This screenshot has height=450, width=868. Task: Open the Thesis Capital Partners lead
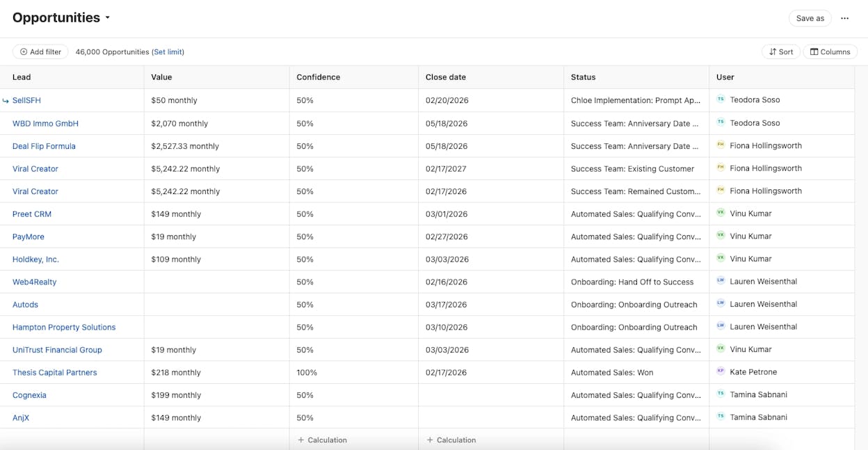(x=55, y=372)
